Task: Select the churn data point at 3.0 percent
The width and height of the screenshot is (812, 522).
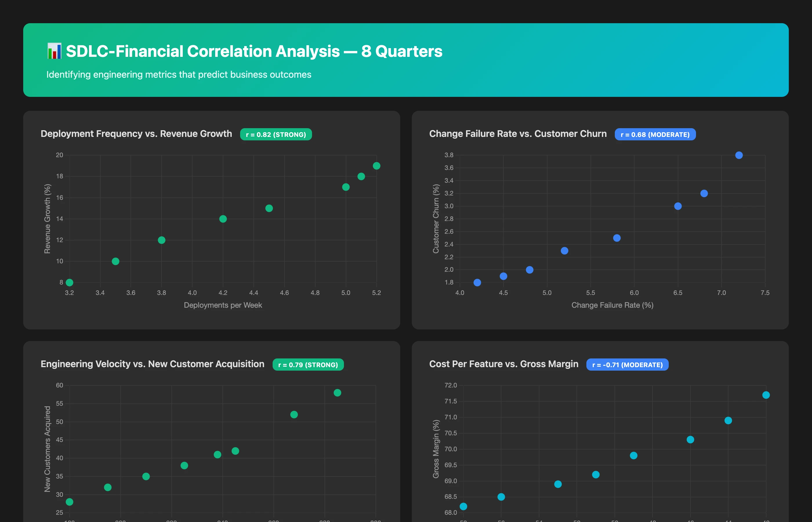Action: (x=678, y=206)
